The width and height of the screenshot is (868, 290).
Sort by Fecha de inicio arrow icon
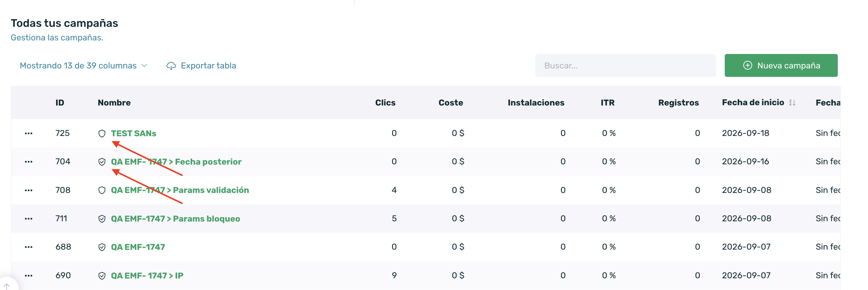[792, 102]
